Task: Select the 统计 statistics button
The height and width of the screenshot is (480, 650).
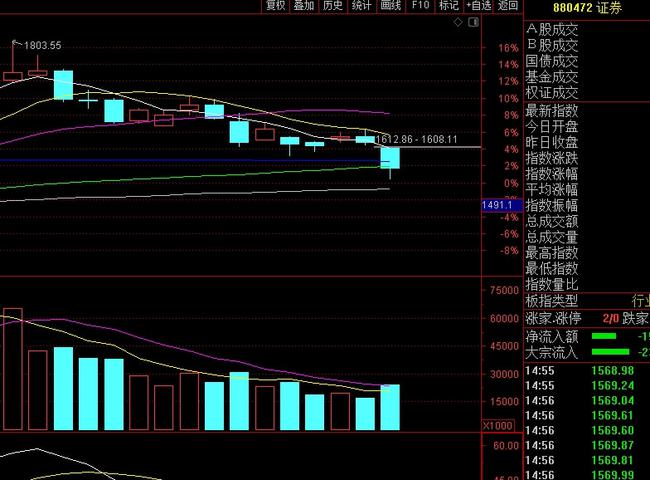Action: click(362, 6)
